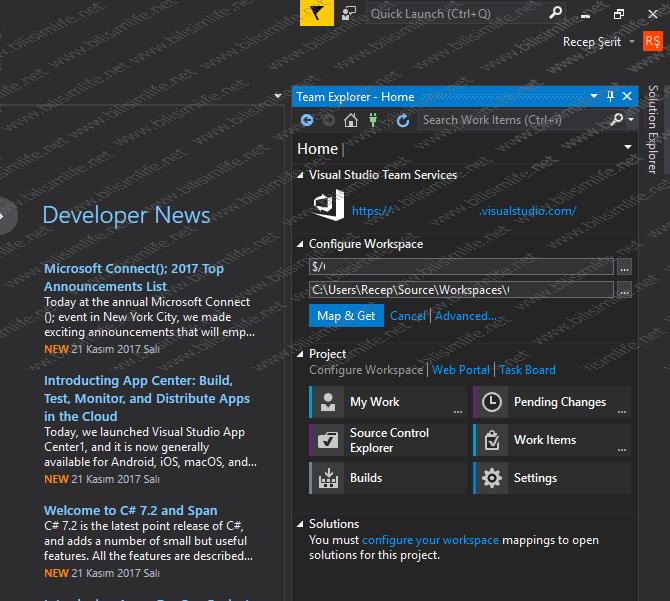Open the Start Page tab overflow dropdown arrow

[x=278, y=96]
